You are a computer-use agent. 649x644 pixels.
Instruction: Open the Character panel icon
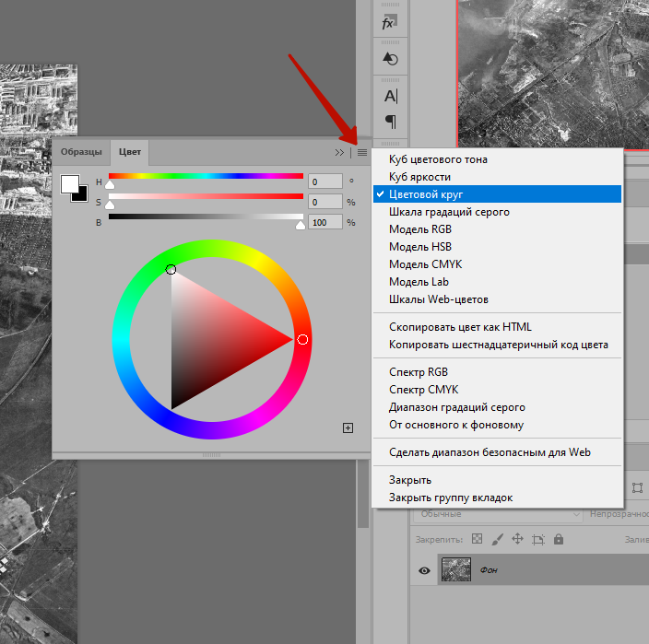(x=390, y=96)
